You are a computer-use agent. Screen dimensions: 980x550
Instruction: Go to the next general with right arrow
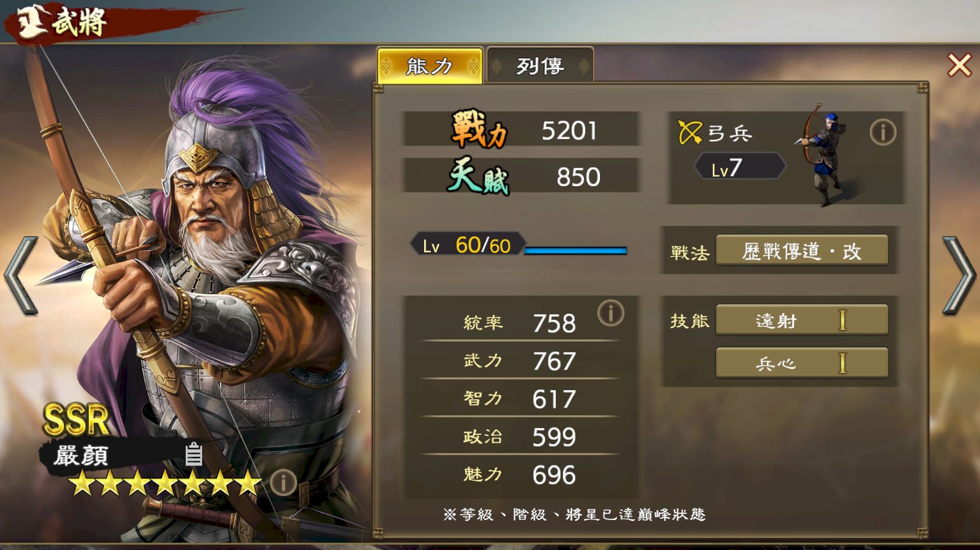[x=959, y=275]
